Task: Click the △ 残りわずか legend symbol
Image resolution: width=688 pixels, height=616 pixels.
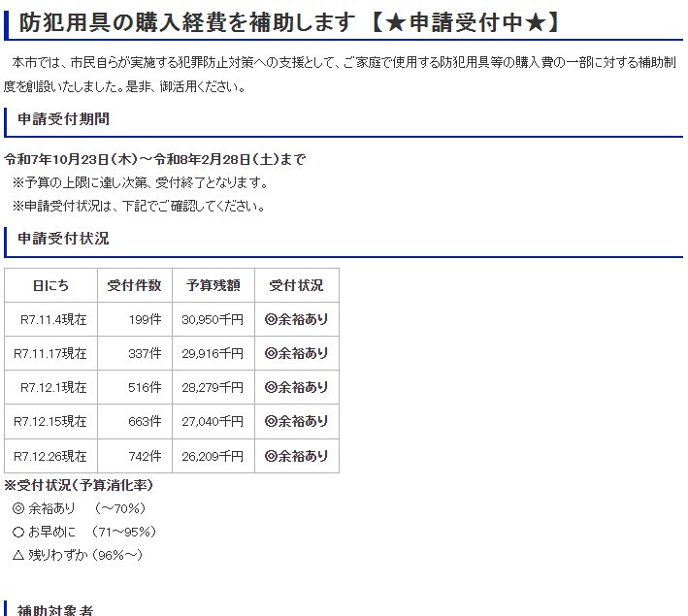Action: click(18, 555)
